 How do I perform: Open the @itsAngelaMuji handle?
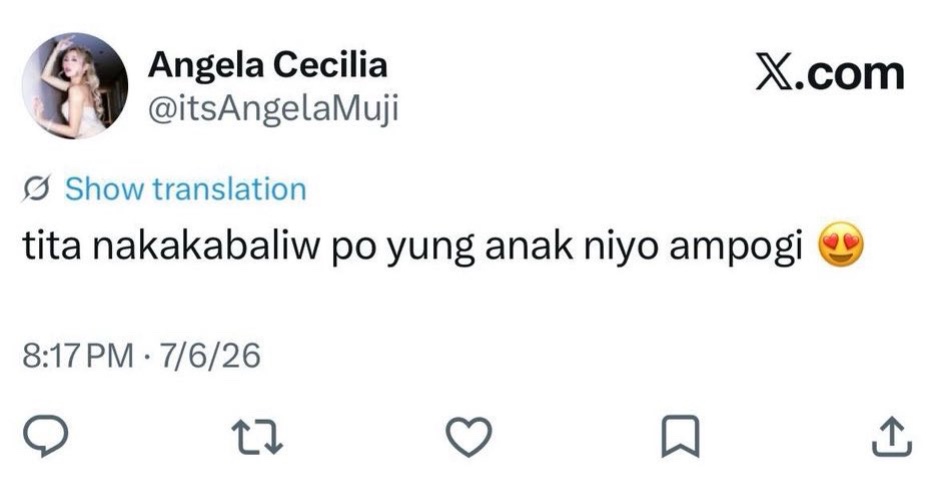point(273,110)
